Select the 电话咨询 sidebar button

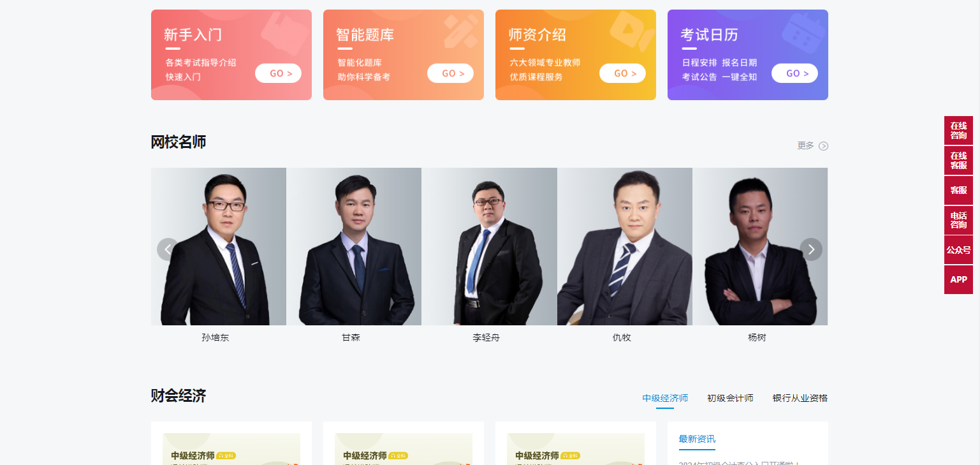point(958,220)
